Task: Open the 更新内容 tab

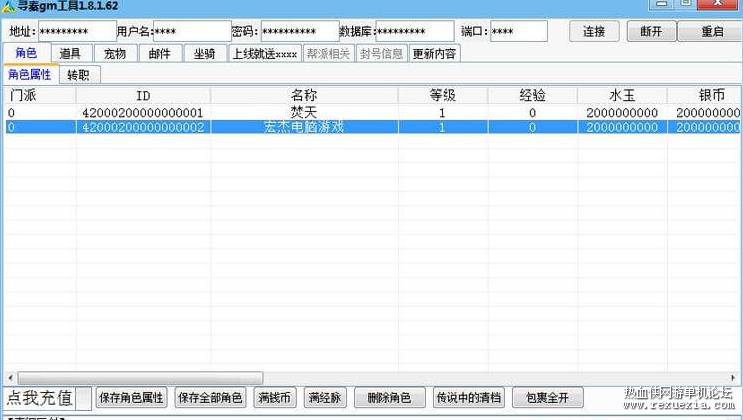Action: tap(434, 54)
